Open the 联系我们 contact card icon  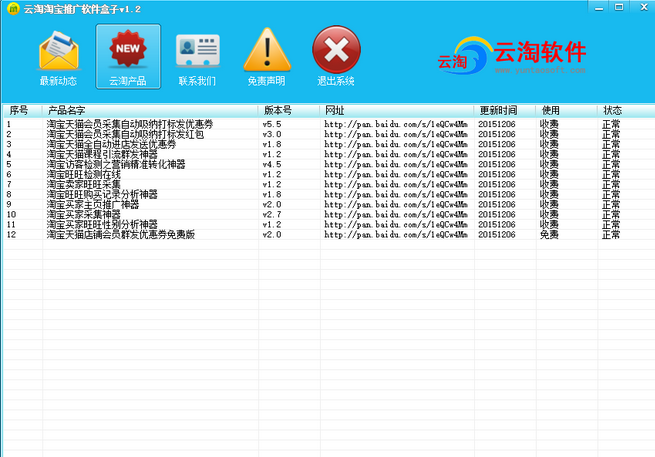tap(198, 56)
